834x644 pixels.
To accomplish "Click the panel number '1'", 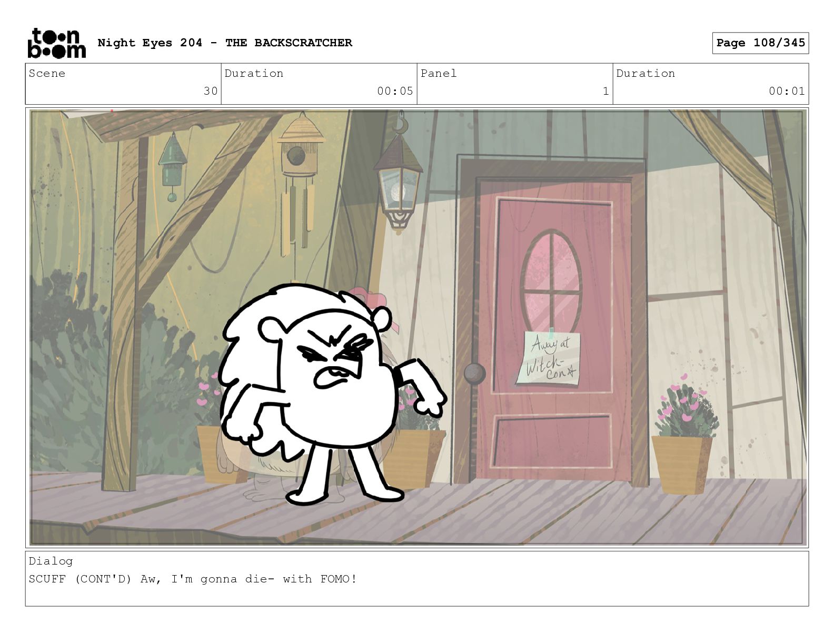I will 605,91.
